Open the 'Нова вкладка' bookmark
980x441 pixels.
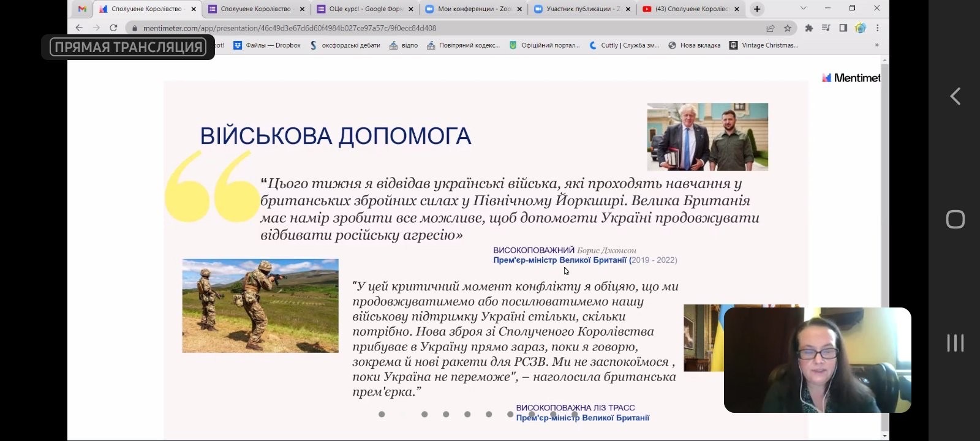click(x=695, y=45)
